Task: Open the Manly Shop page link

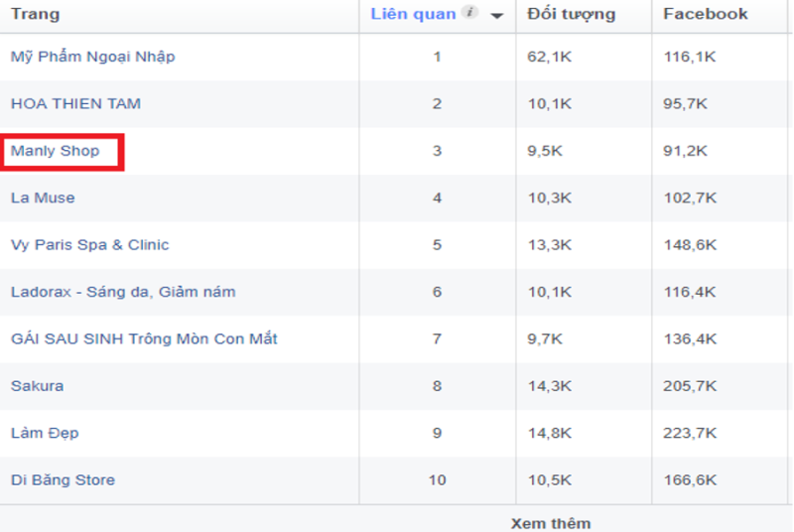Action: pos(56,151)
